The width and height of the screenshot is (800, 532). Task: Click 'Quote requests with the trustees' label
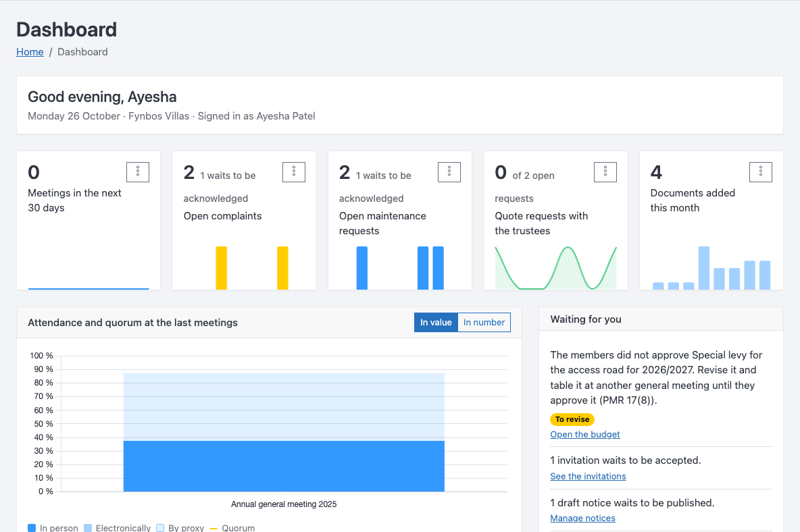[541, 223]
